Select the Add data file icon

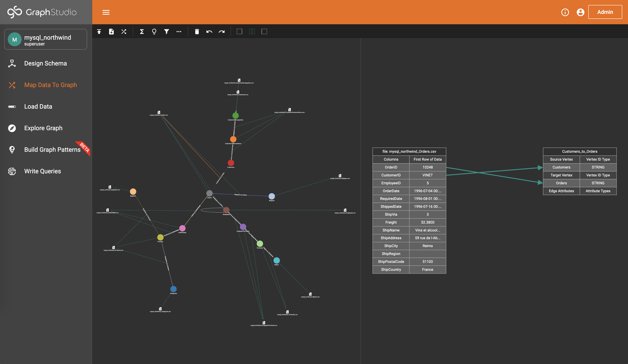[x=111, y=31]
